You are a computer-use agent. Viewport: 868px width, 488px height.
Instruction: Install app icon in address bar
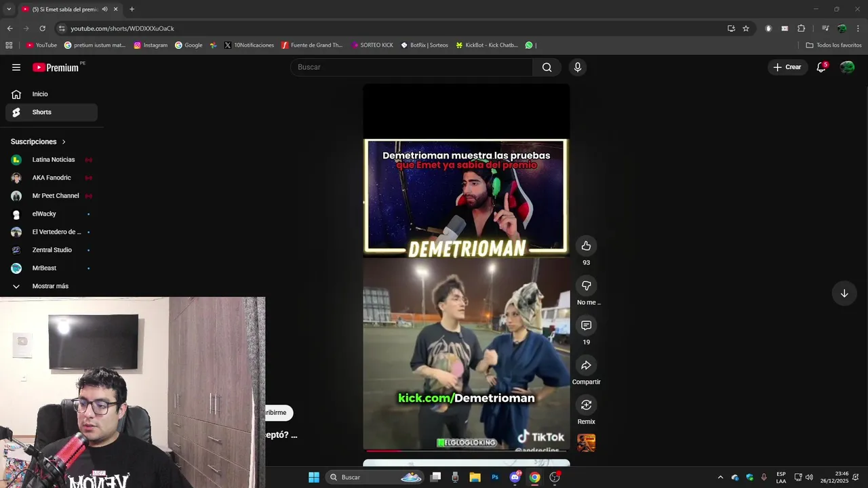point(731,28)
